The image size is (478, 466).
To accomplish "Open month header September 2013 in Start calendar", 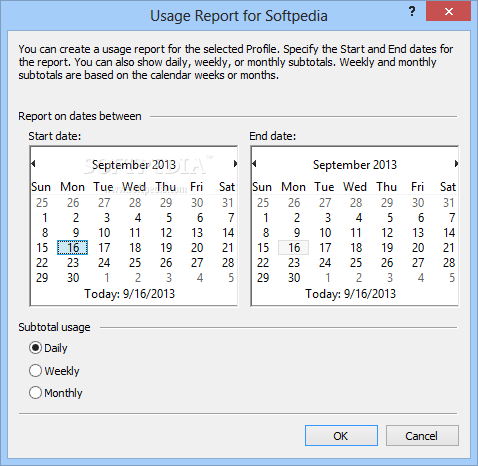I will [134, 165].
